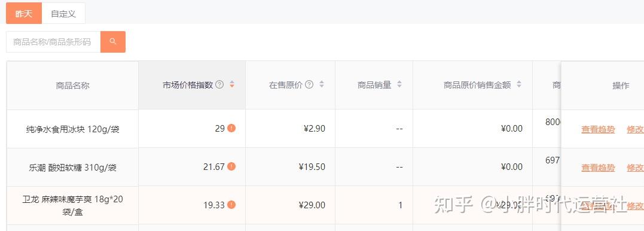Select the 昨天 tab
The image size is (644, 231).
(x=24, y=14)
